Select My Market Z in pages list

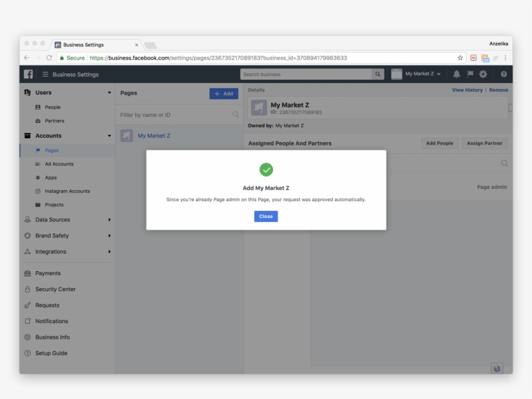tap(179, 136)
